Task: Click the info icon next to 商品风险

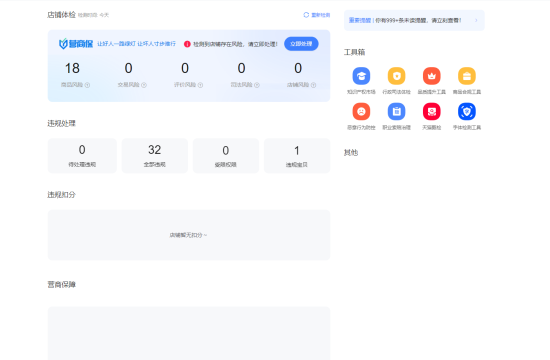Action: [x=87, y=85]
